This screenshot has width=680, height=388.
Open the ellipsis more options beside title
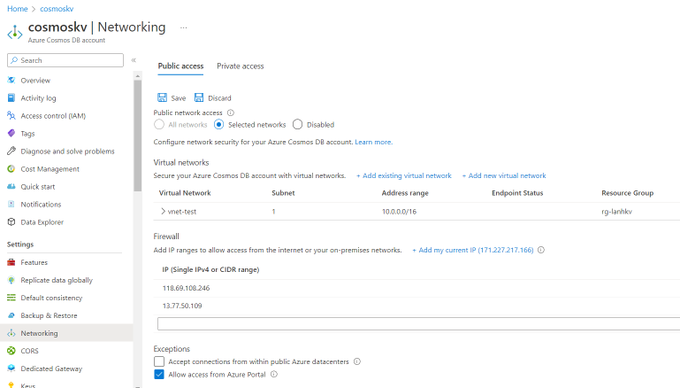point(183,27)
